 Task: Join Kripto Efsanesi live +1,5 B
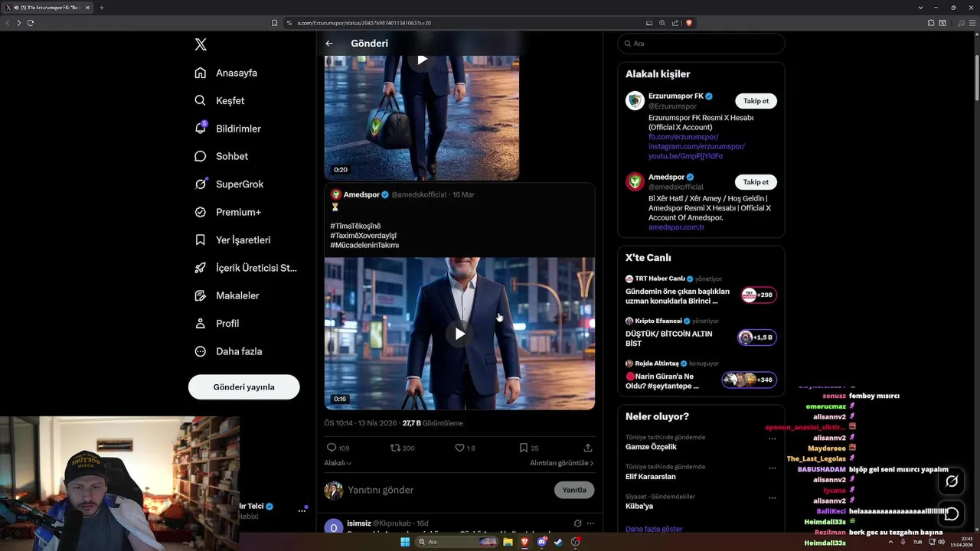756,337
